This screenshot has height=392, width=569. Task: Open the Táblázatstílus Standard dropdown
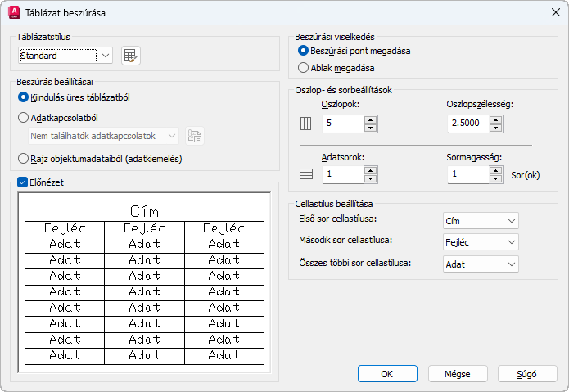[x=65, y=56]
